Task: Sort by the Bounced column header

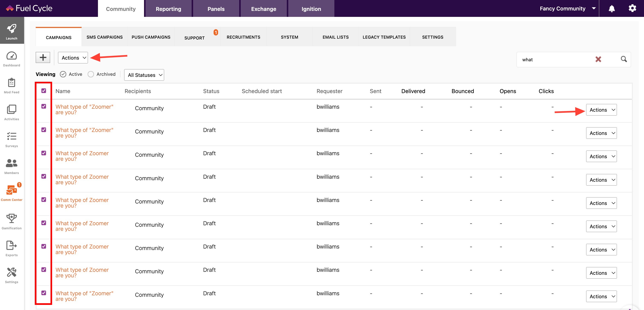Action: click(462, 91)
